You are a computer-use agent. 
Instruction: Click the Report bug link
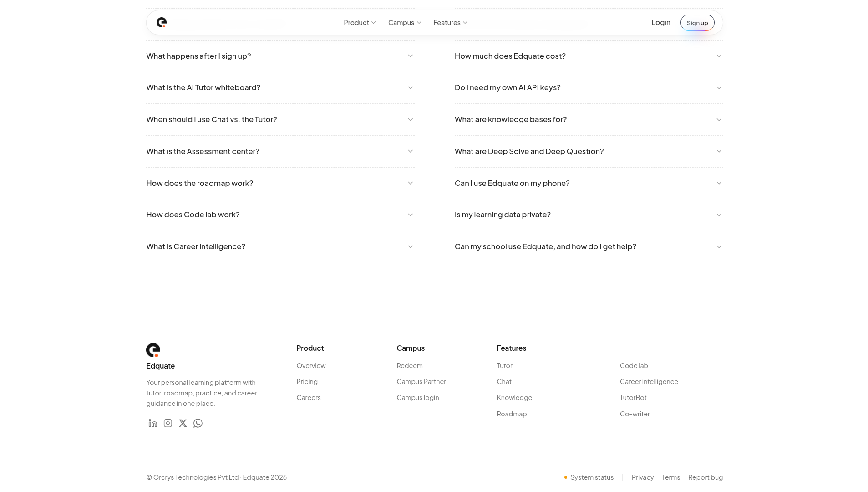pyautogui.click(x=705, y=477)
